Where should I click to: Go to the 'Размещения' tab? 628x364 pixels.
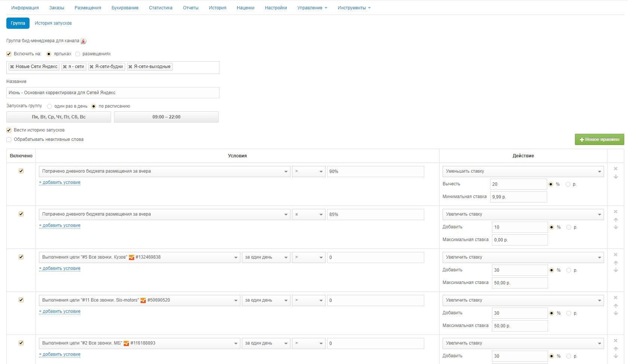pyautogui.click(x=88, y=8)
